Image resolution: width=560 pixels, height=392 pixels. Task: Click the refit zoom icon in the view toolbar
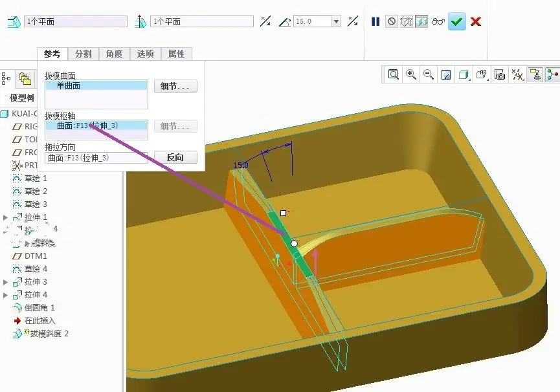[393, 74]
